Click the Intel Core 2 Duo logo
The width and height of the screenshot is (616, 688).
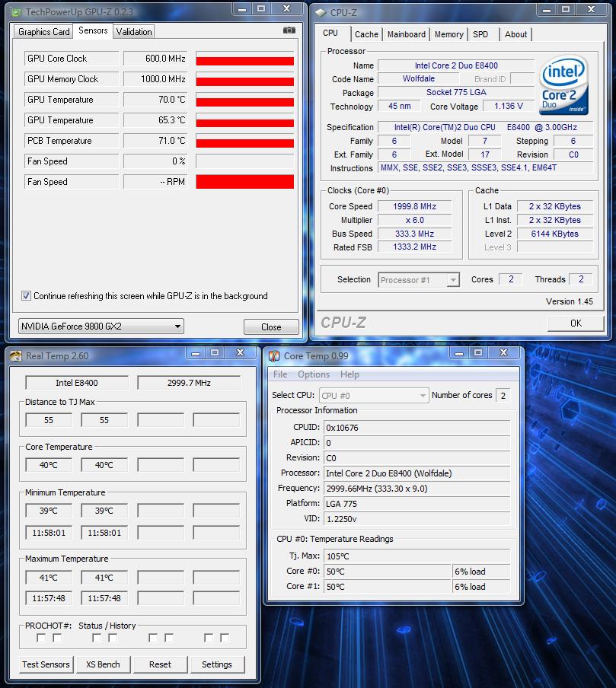(x=563, y=85)
